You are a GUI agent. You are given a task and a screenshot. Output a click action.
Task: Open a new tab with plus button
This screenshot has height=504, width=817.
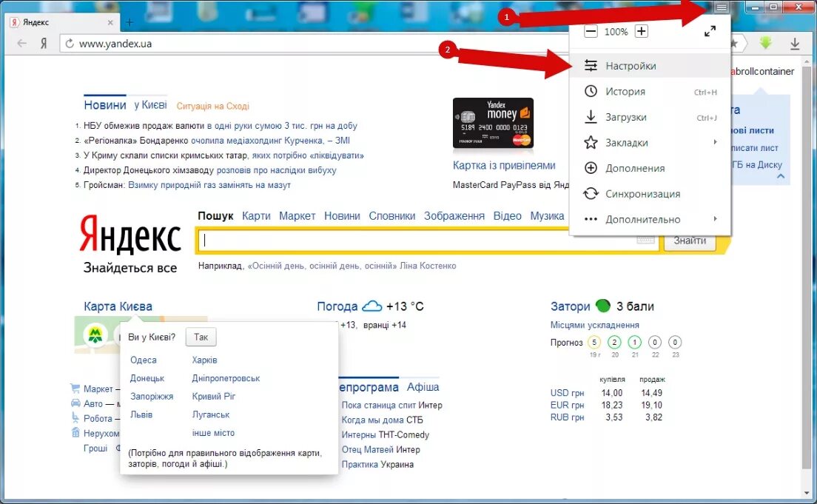(130, 22)
